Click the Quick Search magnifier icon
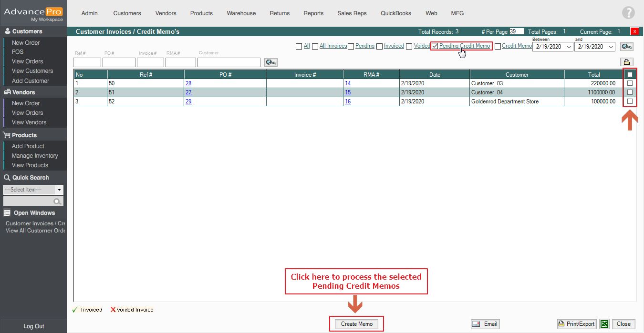The width and height of the screenshot is (644, 333). click(58, 202)
